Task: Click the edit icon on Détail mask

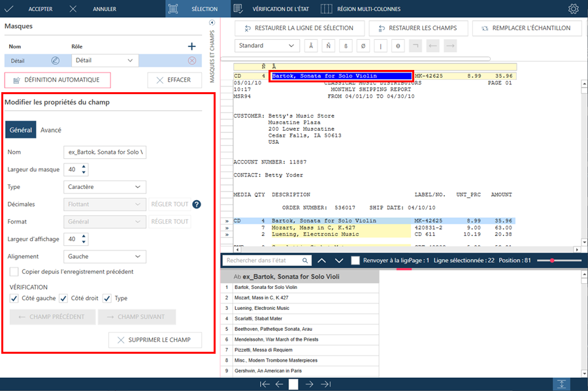Action: 56,61
